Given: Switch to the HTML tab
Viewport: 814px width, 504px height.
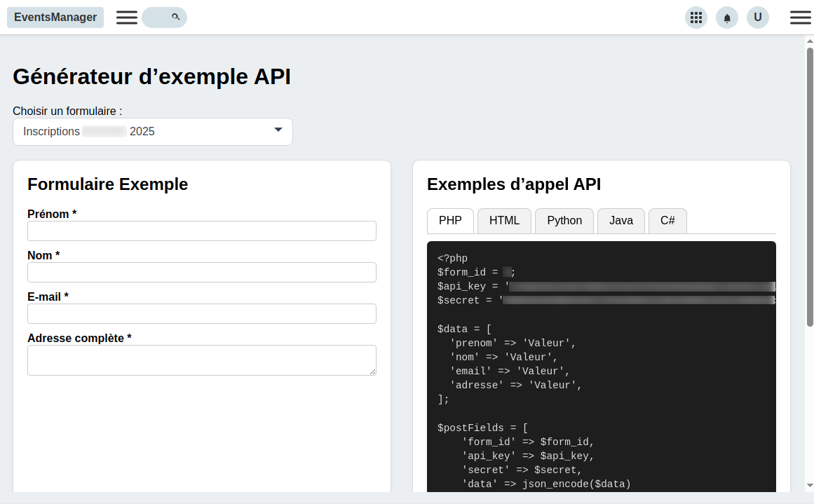Looking at the screenshot, I should [x=504, y=221].
